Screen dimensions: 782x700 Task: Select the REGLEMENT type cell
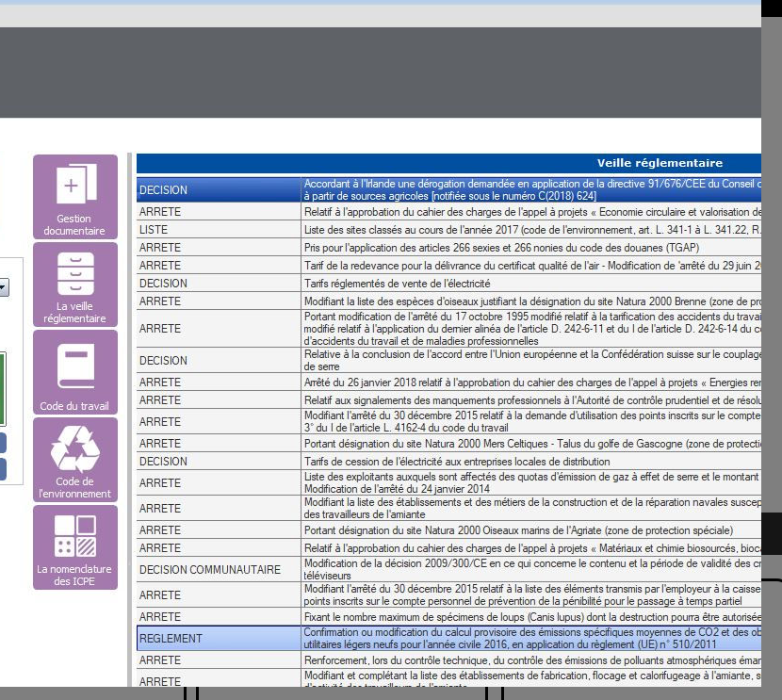coord(219,639)
